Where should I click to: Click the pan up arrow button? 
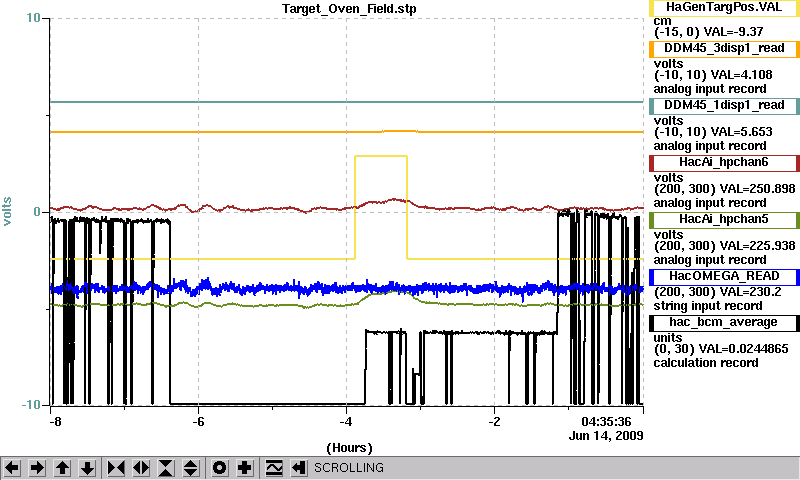pyautogui.click(x=62, y=468)
